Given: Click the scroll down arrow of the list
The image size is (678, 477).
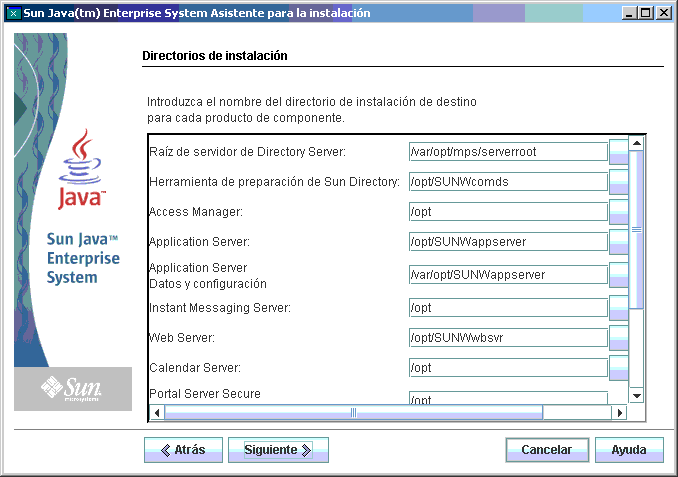Looking at the screenshot, I should point(636,395).
